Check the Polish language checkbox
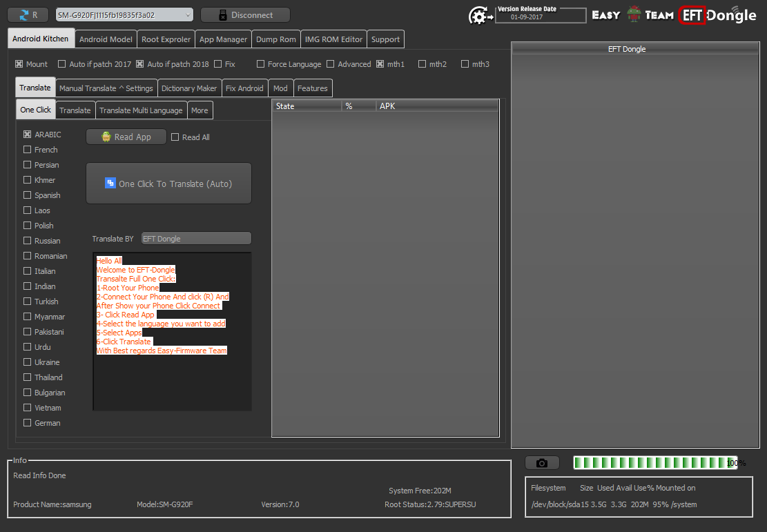This screenshot has width=767, height=532. 28,226
